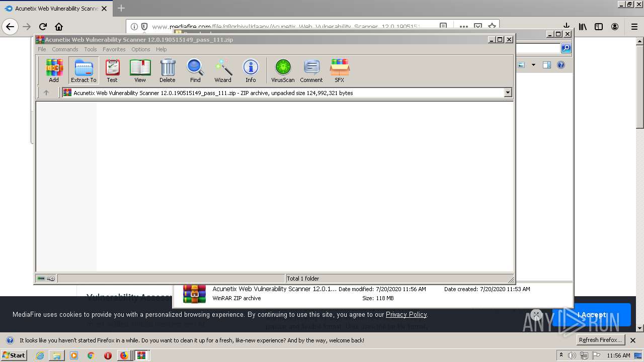
Task: Open Chrome from the taskbar
Action: [x=91, y=355]
